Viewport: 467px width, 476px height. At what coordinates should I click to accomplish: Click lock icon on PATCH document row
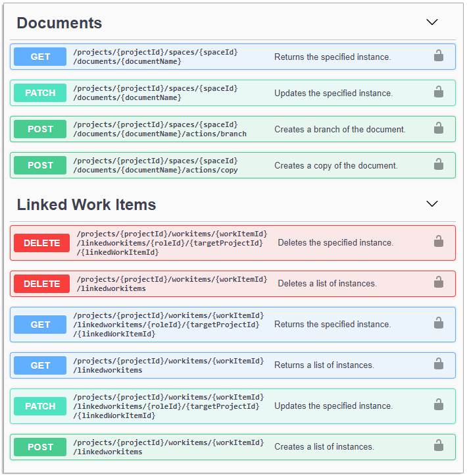pyautogui.click(x=439, y=92)
